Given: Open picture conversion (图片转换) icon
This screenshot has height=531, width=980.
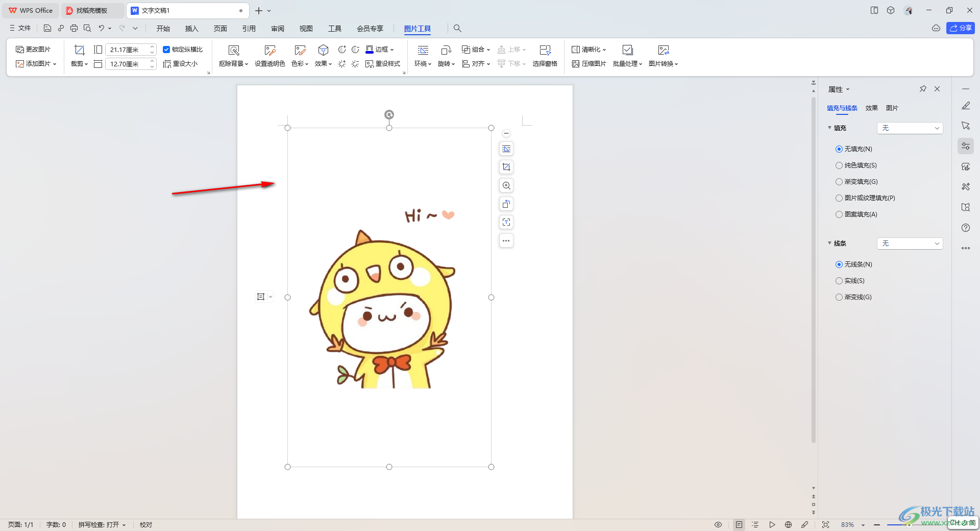Looking at the screenshot, I should tap(664, 50).
